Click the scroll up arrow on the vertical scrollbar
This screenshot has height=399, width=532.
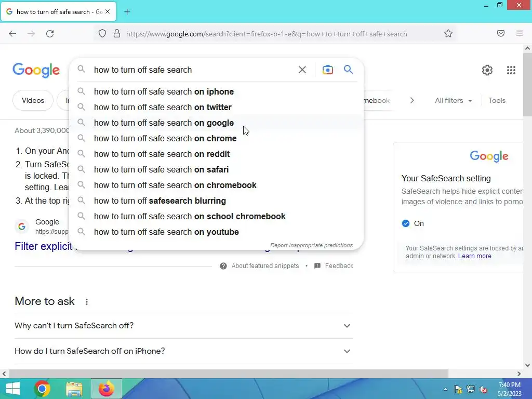coord(527,48)
